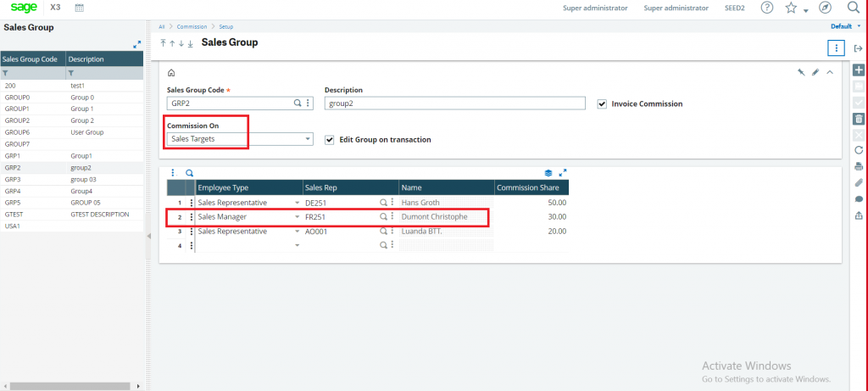Search within the grid magnifier icon
This screenshot has width=868, height=391.
[189, 173]
